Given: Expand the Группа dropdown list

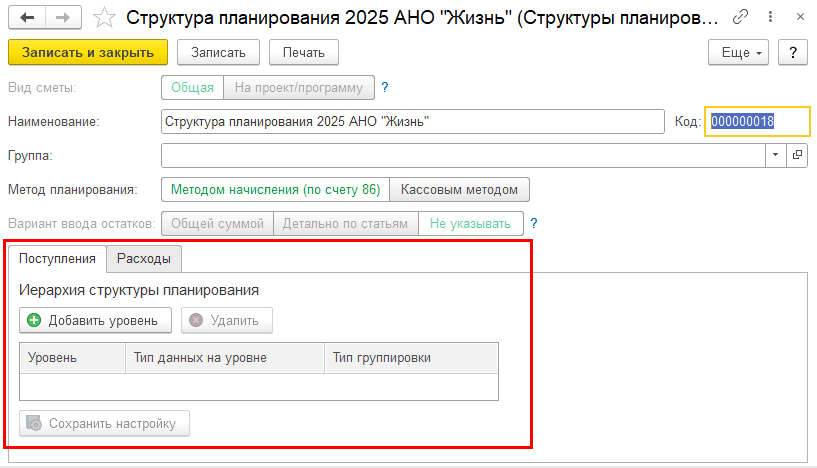Looking at the screenshot, I should tap(777, 155).
